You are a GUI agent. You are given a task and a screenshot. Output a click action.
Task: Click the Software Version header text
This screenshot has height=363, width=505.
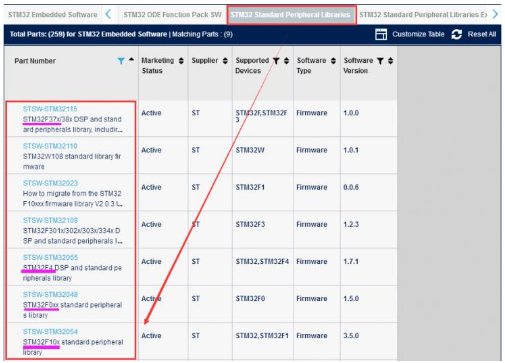[358, 66]
